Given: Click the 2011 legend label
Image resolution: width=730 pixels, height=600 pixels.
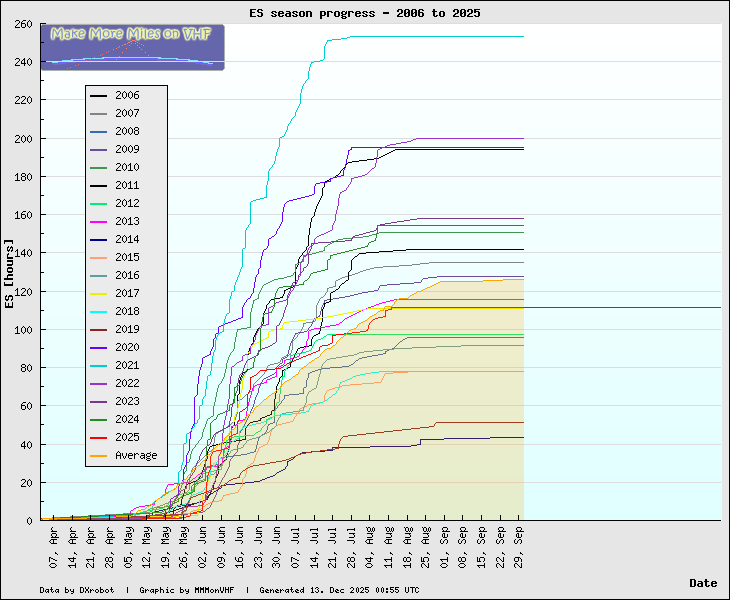Looking at the screenshot, I should point(127,185).
